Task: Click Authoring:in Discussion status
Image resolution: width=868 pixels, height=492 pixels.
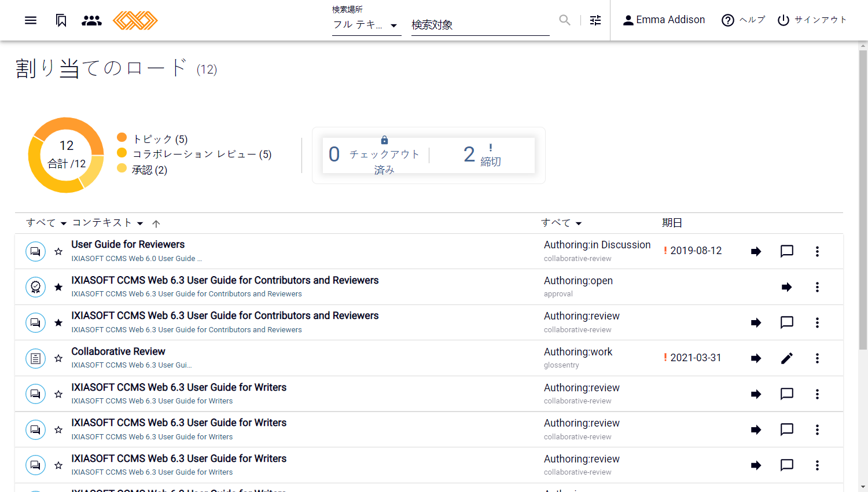Action: click(597, 245)
